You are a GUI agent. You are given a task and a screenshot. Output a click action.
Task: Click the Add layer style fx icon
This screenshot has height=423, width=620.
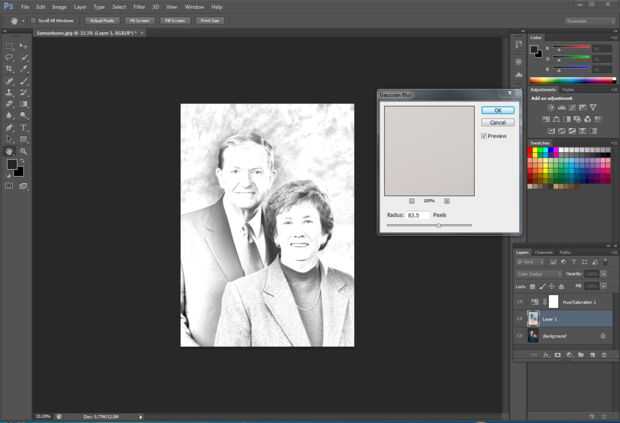pyautogui.click(x=546, y=355)
